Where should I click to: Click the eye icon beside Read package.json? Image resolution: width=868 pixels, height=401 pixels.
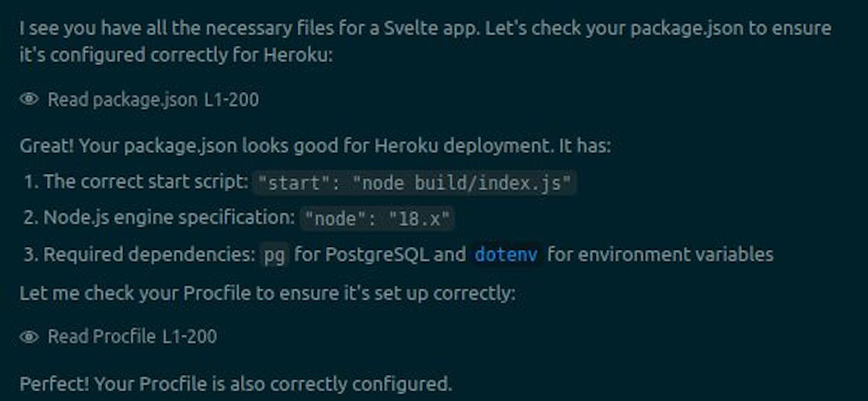(x=29, y=100)
